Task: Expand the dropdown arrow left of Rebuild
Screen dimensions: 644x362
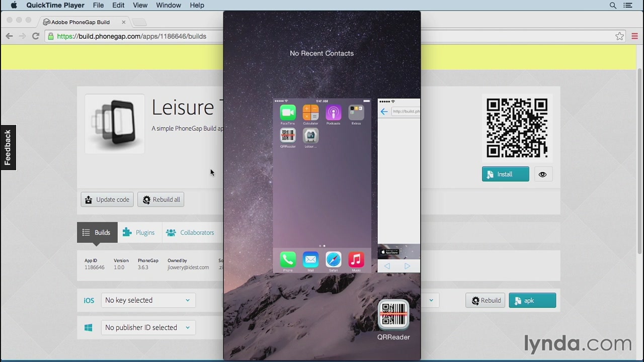Action: click(431, 300)
